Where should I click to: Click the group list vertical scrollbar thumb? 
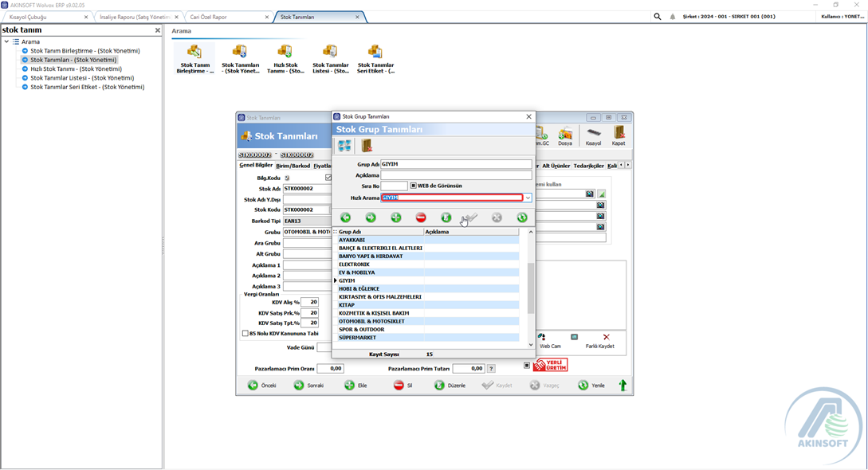click(x=531, y=288)
